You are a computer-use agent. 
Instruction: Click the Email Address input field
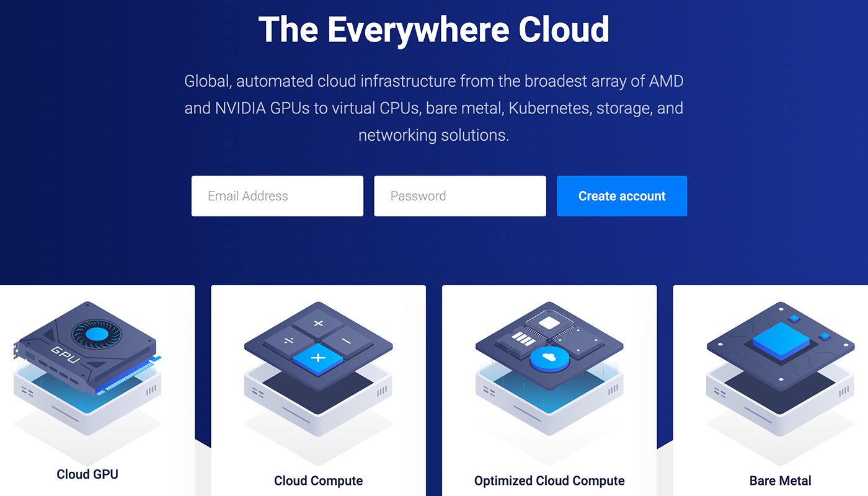[277, 196]
